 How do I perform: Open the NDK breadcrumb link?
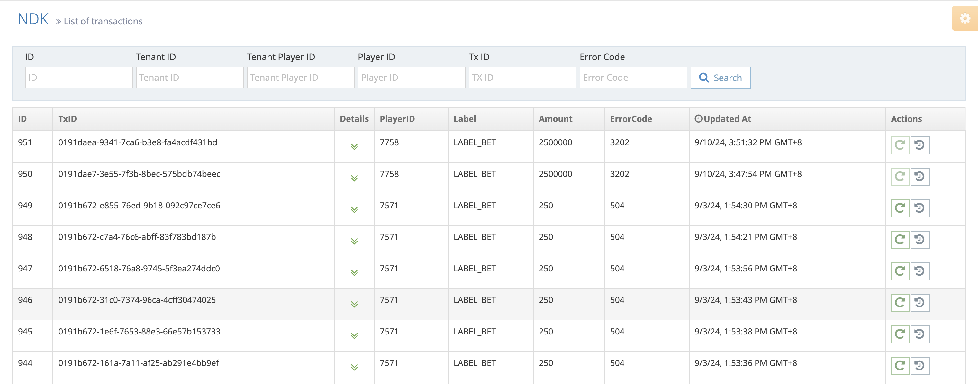coord(33,19)
